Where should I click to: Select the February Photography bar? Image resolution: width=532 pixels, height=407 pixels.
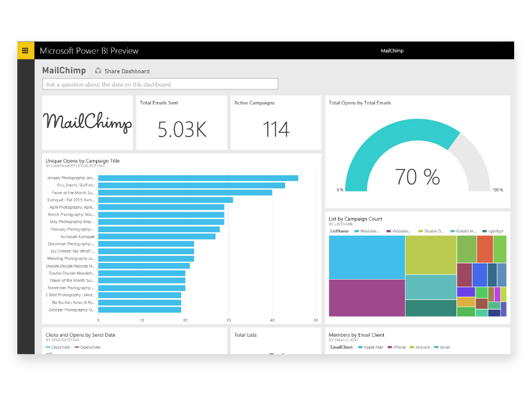pyautogui.click(x=159, y=229)
